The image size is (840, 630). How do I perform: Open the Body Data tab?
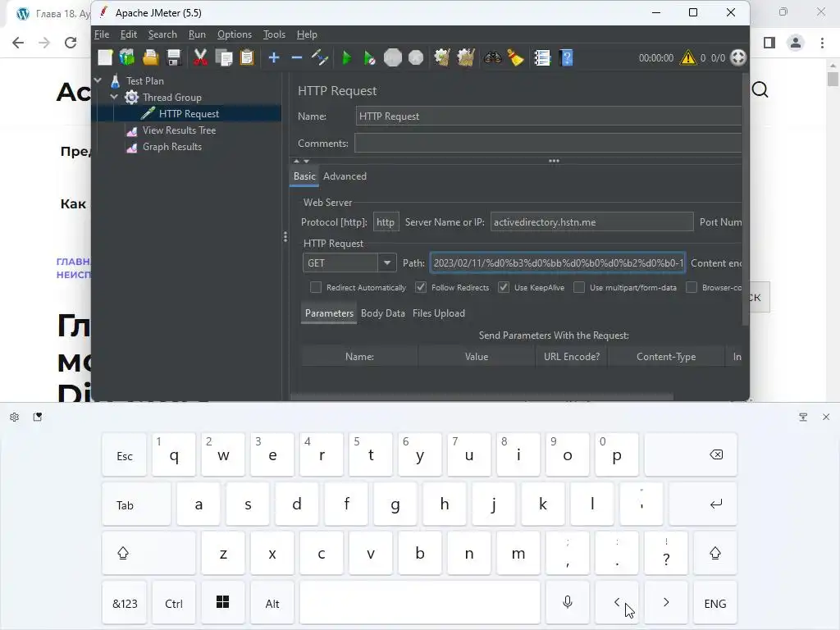[382, 313]
